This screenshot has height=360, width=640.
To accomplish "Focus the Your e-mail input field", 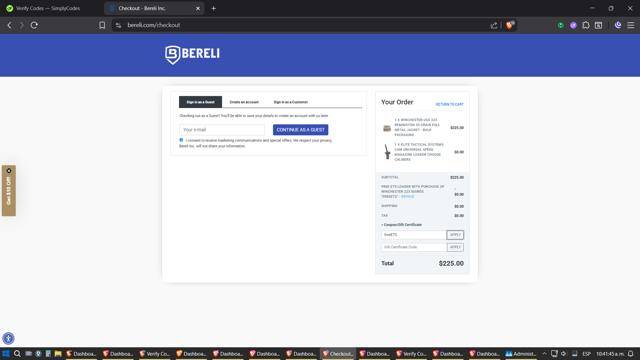I will pyautogui.click(x=222, y=130).
